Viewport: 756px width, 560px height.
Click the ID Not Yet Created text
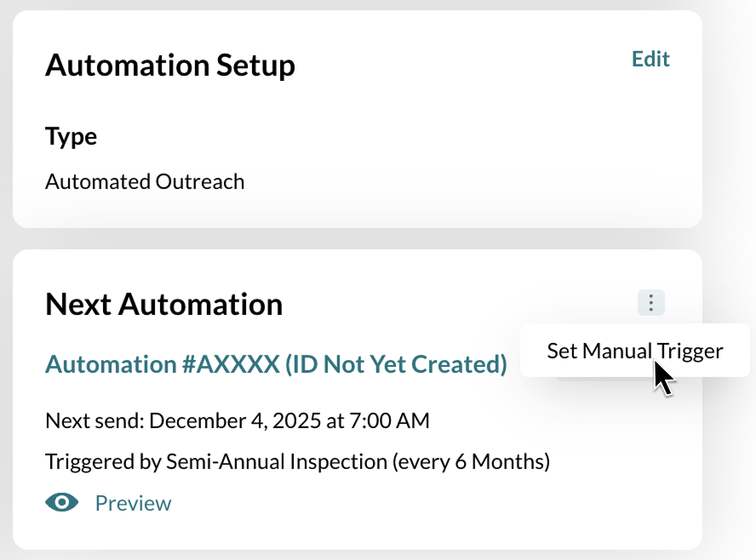396,364
